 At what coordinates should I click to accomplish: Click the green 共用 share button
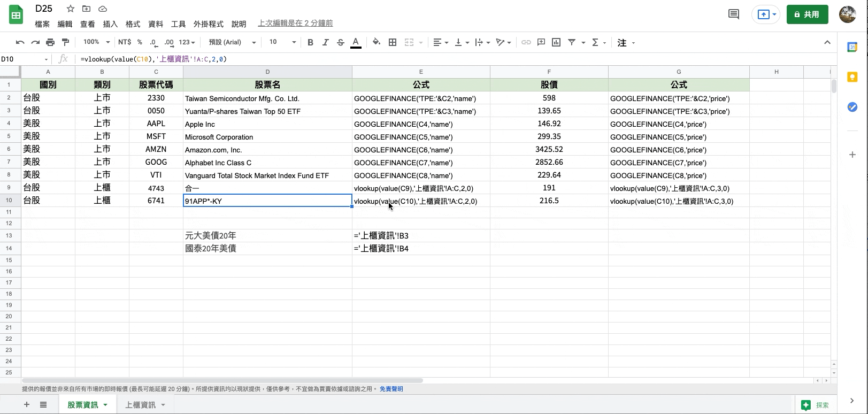point(807,14)
